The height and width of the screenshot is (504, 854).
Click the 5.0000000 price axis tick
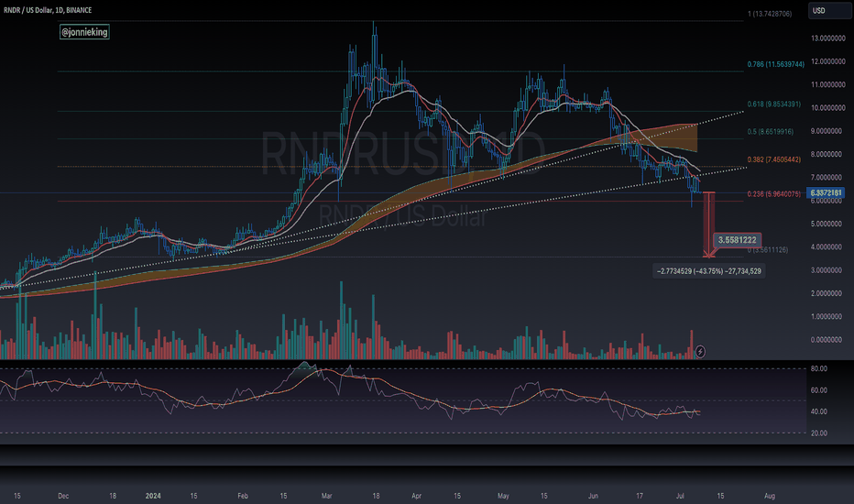click(827, 224)
